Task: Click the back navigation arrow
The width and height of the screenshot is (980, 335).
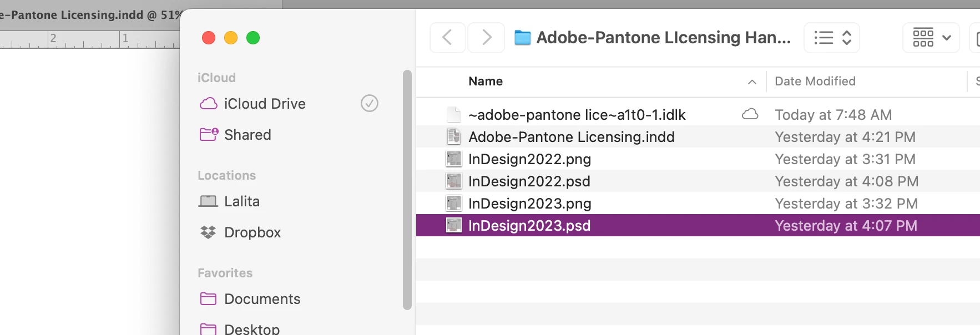Action: (447, 38)
